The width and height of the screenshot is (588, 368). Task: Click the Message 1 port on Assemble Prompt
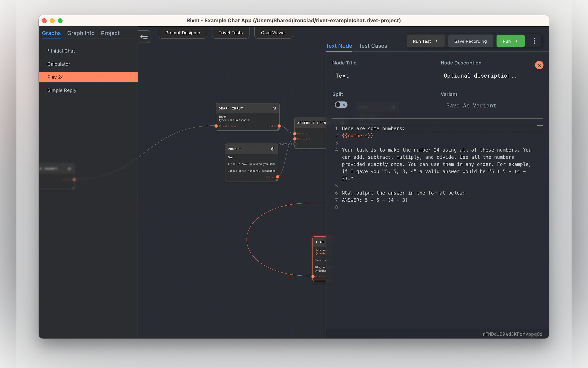click(x=295, y=134)
